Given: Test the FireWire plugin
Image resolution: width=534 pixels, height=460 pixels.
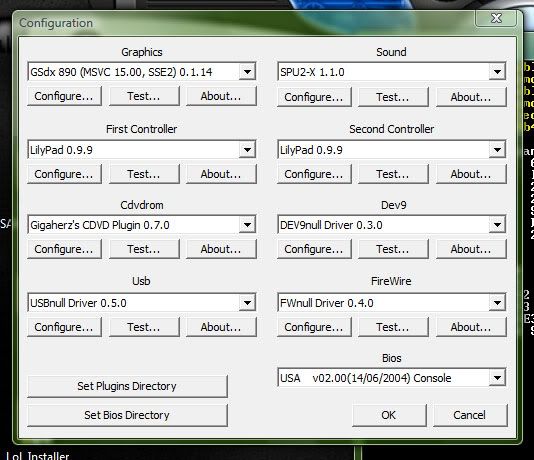Looking at the screenshot, I should point(393,327).
